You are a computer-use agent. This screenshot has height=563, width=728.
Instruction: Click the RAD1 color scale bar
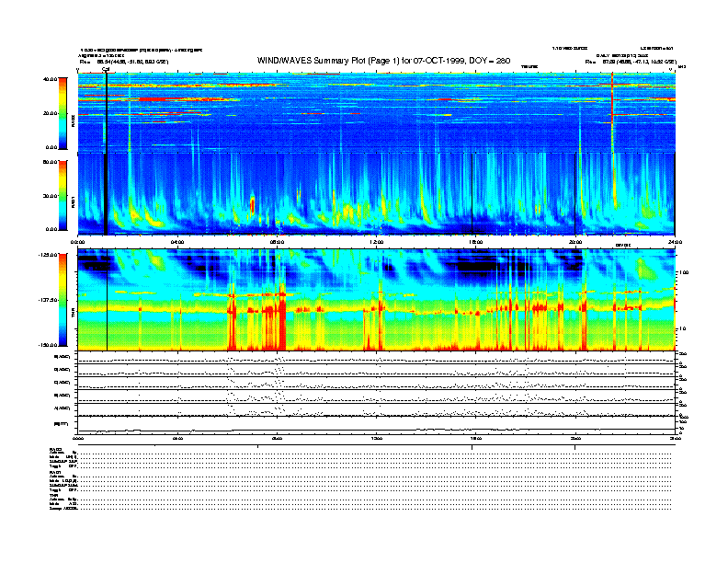tap(63, 196)
